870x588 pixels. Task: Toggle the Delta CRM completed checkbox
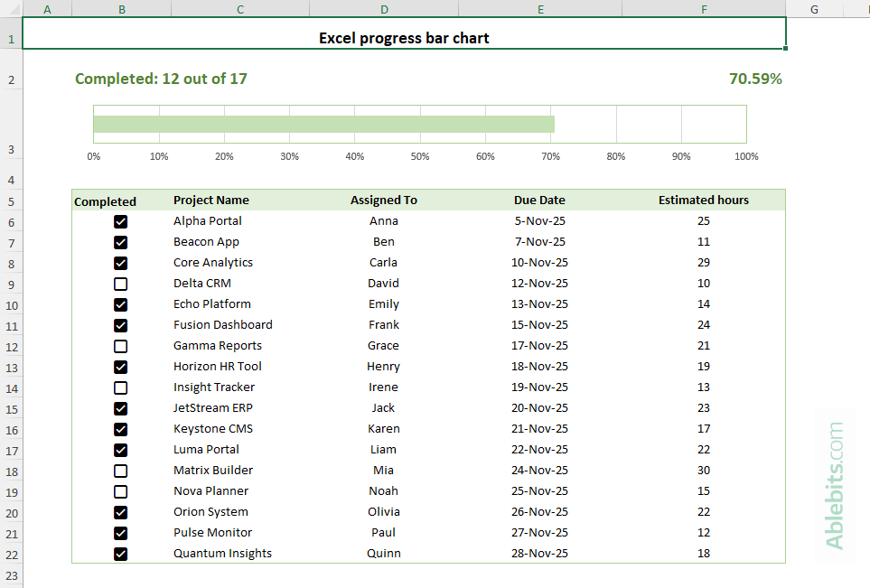pyautogui.click(x=120, y=284)
